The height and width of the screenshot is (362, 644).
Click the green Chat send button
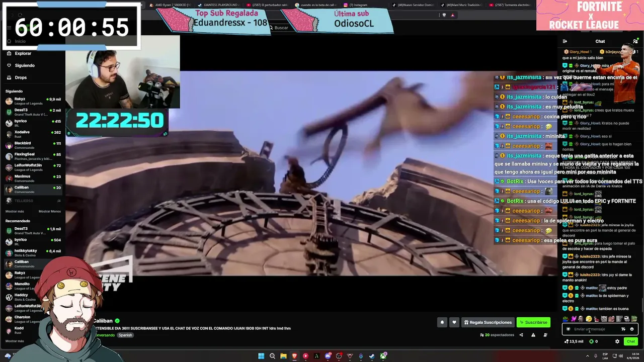coord(631,341)
